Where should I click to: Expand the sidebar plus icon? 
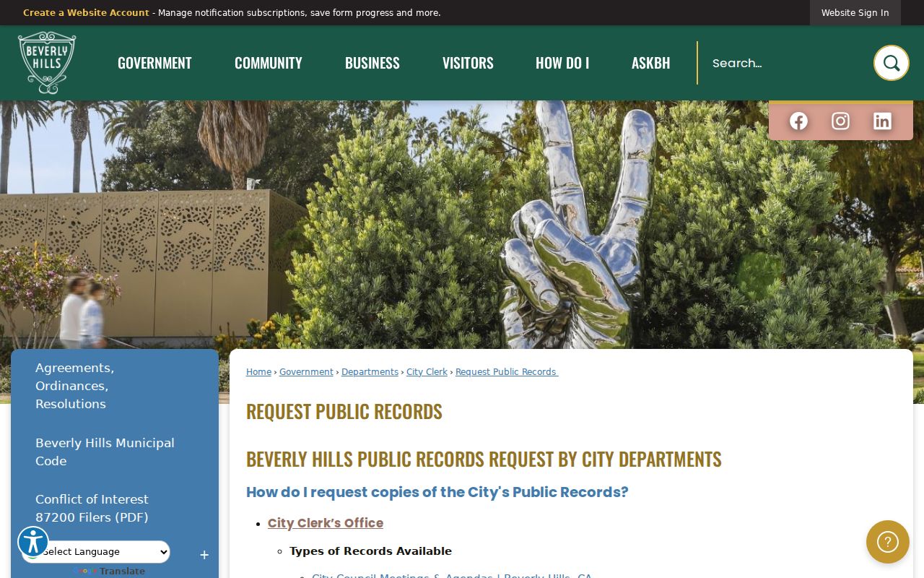tap(204, 555)
